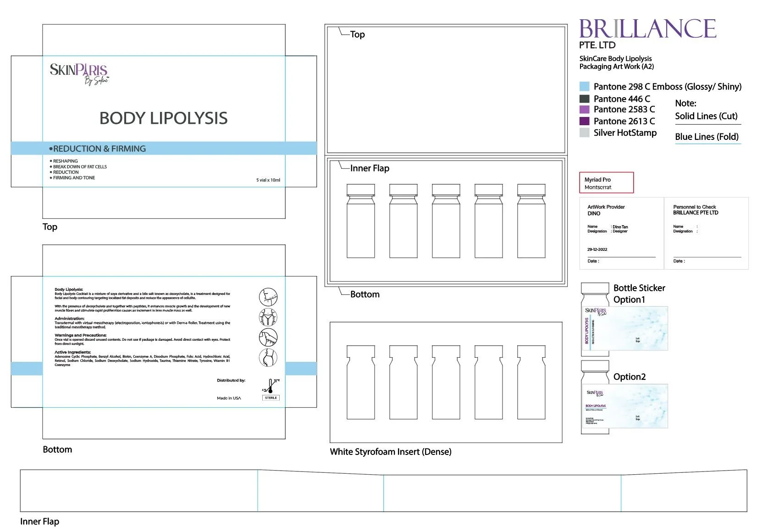Click the "Option2" label text
The height and width of the screenshot is (532, 757).
pyautogui.click(x=630, y=377)
